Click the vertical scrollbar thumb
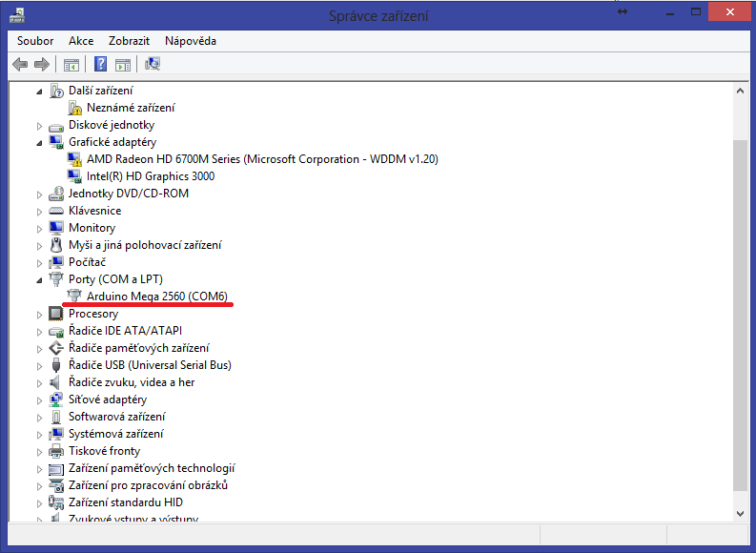The height and width of the screenshot is (553, 756). pos(740,316)
